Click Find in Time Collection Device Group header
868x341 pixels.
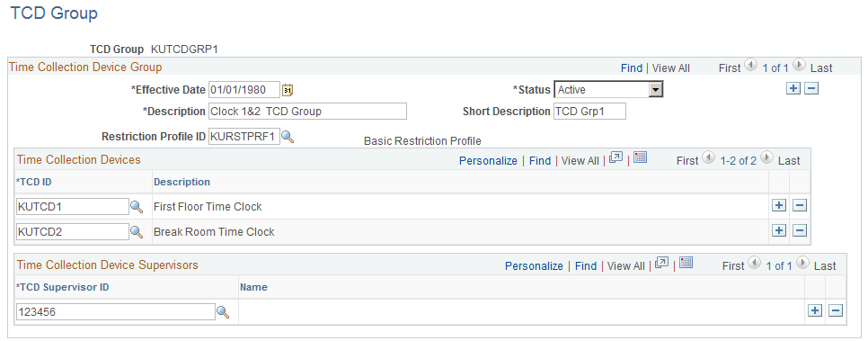click(632, 68)
